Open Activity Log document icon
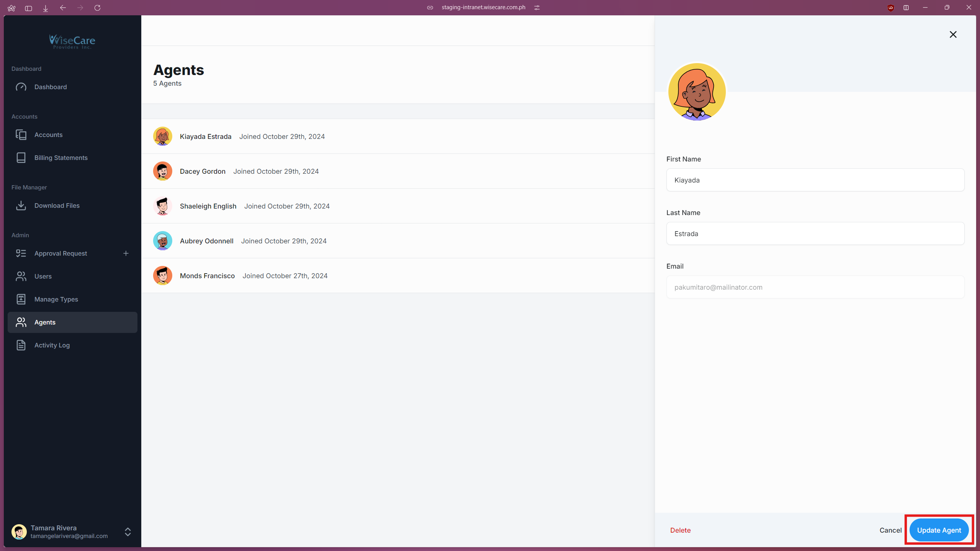 coord(21,345)
